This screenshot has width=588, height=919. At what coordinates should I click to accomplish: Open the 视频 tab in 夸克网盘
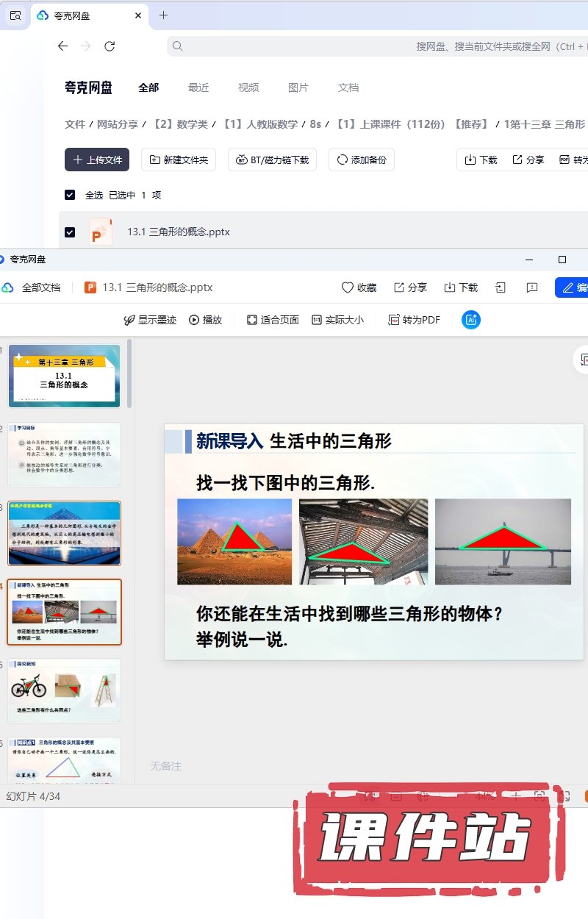tap(248, 87)
